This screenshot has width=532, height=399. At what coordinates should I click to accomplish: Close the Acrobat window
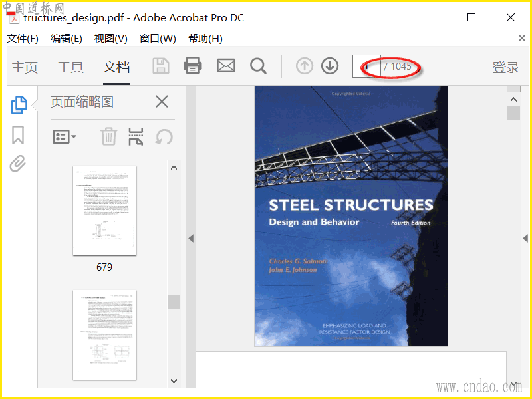511,17
